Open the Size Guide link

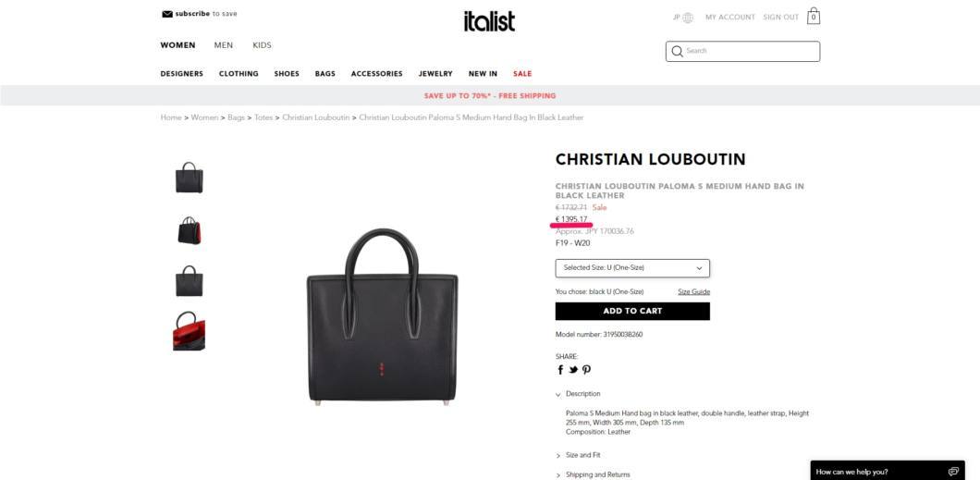pyautogui.click(x=693, y=292)
